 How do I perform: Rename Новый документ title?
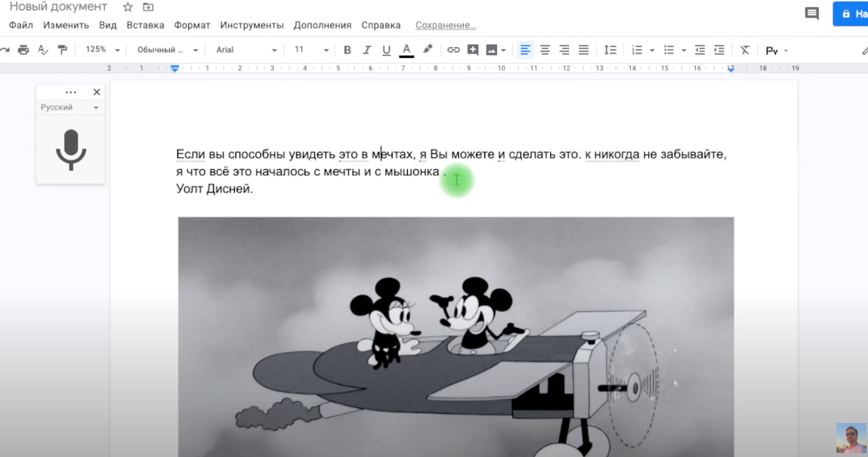tap(58, 7)
